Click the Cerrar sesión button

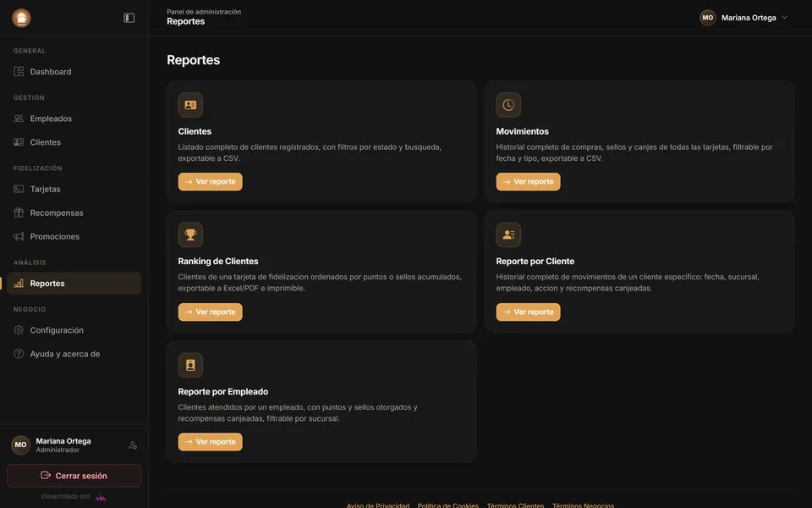tap(74, 475)
